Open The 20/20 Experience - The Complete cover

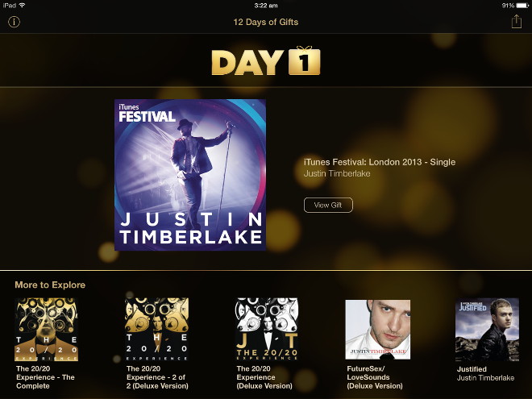[x=47, y=330]
